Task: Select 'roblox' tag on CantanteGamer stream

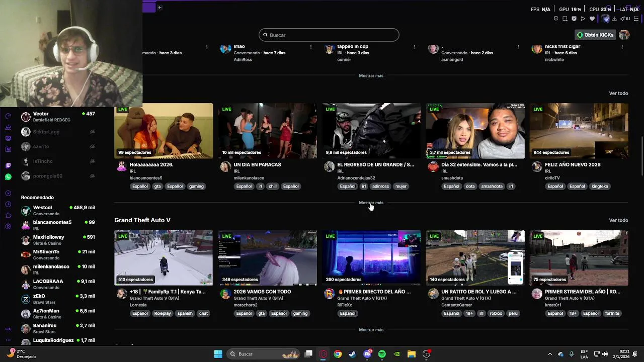Action: (x=496, y=313)
